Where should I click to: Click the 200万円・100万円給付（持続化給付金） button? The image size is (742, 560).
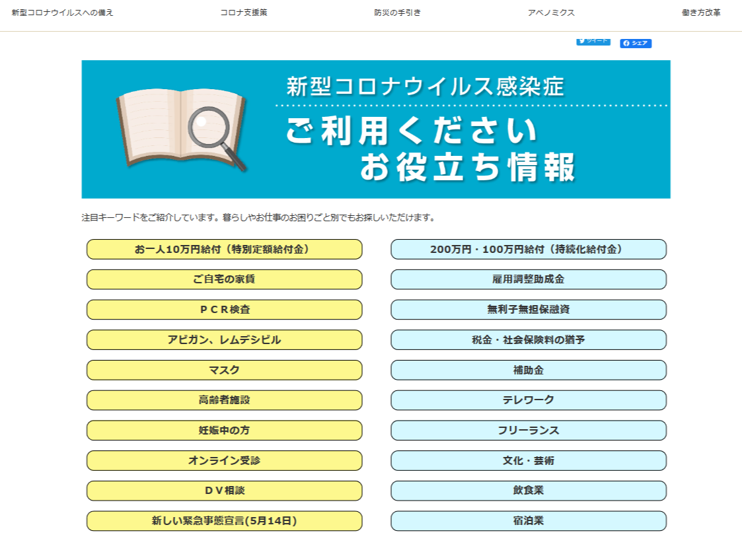click(529, 249)
